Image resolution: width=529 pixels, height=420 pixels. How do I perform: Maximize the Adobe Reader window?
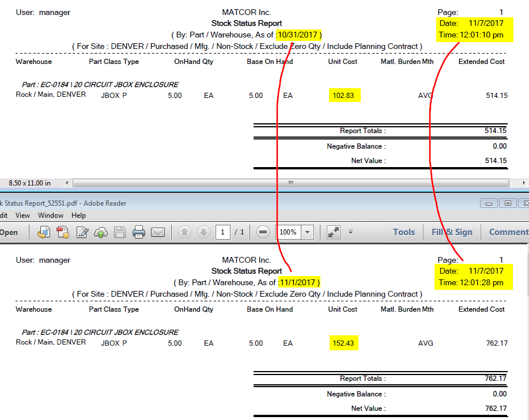click(508, 203)
